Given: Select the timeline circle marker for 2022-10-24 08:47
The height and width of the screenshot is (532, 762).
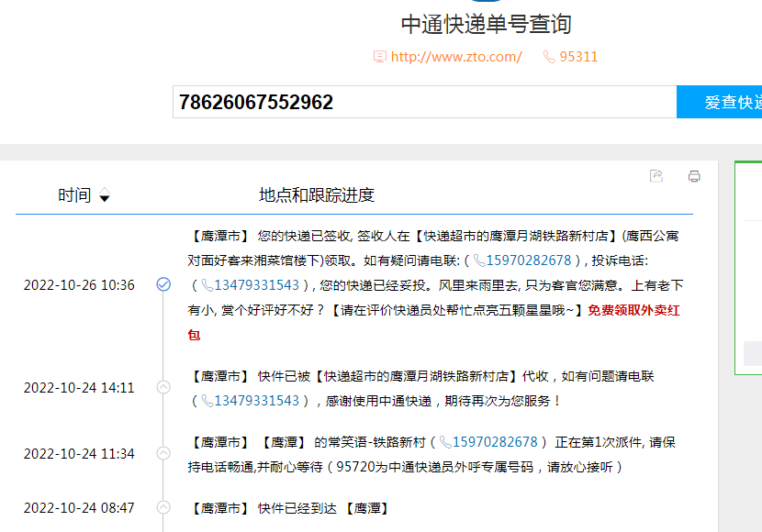Looking at the screenshot, I should point(163,508).
